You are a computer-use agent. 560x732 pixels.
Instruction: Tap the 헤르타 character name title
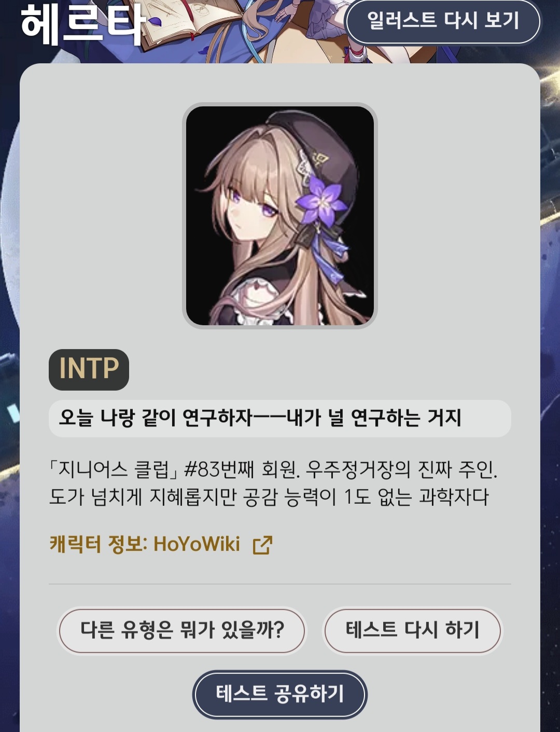pyautogui.click(x=83, y=25)
